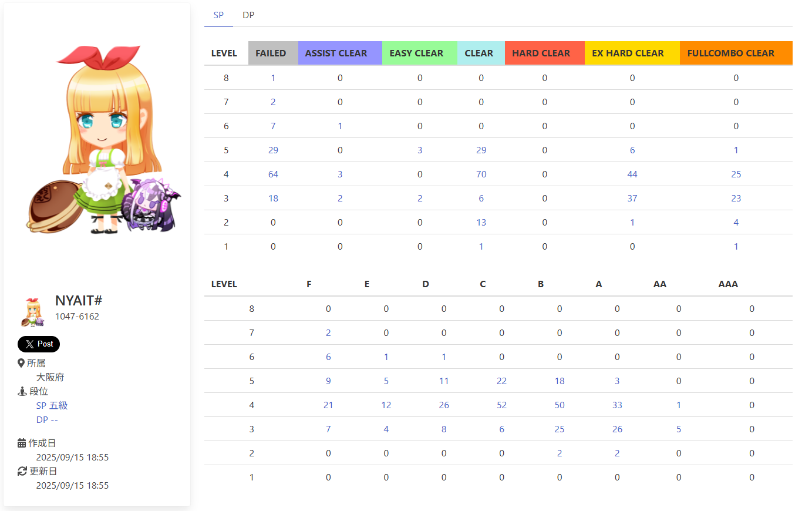Click the rank icon beside 段位
Screen dimensions: 812x511
(x=22, y=391)
